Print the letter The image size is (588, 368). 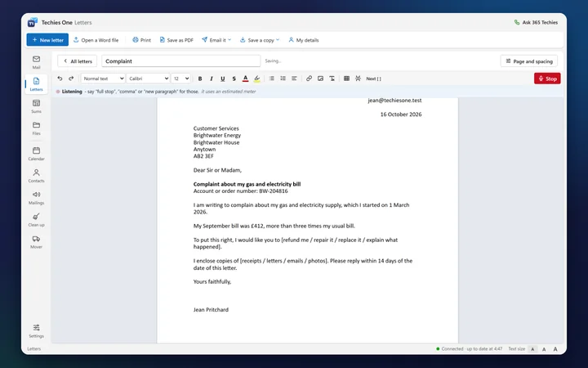(x=141, y=40)
